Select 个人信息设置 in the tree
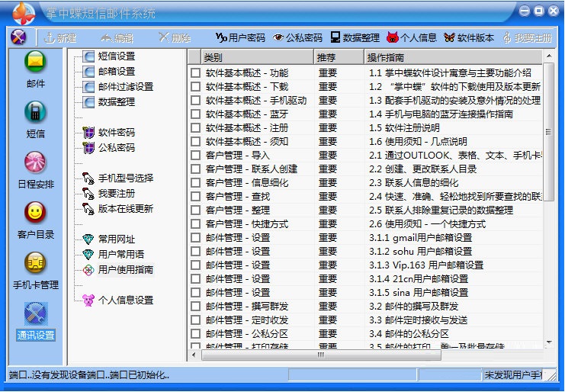The height and width of the screenshot is (392, 565). (x=118, y=300)
